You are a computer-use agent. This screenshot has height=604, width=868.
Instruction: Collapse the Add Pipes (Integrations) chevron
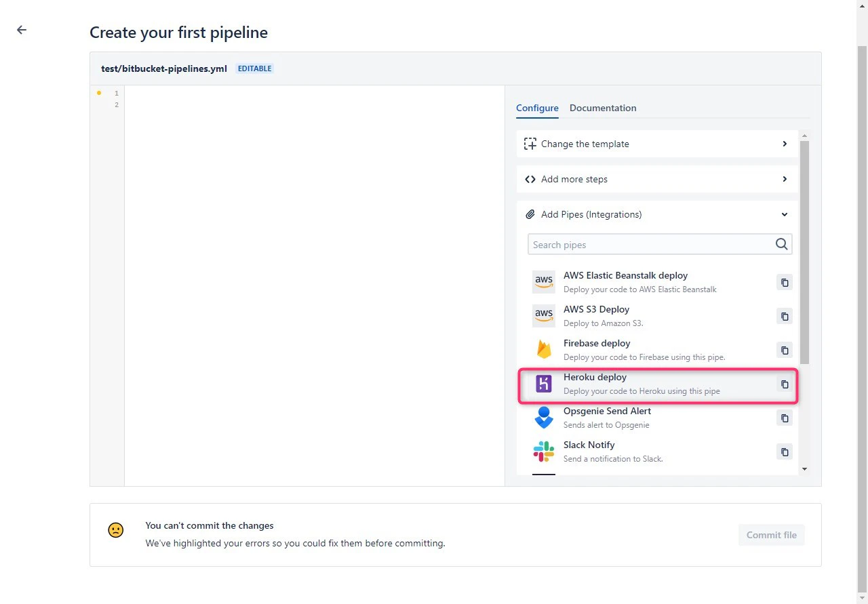coord(785,214)
